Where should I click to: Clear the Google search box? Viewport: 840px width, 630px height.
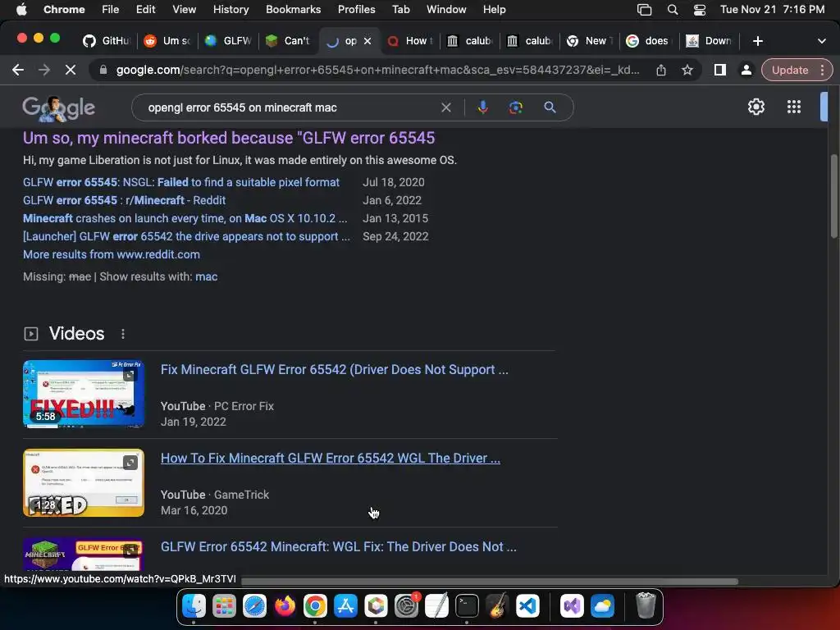coord(445,107)
